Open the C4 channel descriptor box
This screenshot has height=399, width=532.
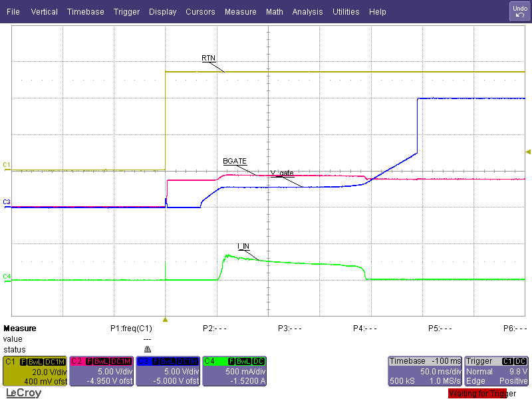(x=234, y=371)
